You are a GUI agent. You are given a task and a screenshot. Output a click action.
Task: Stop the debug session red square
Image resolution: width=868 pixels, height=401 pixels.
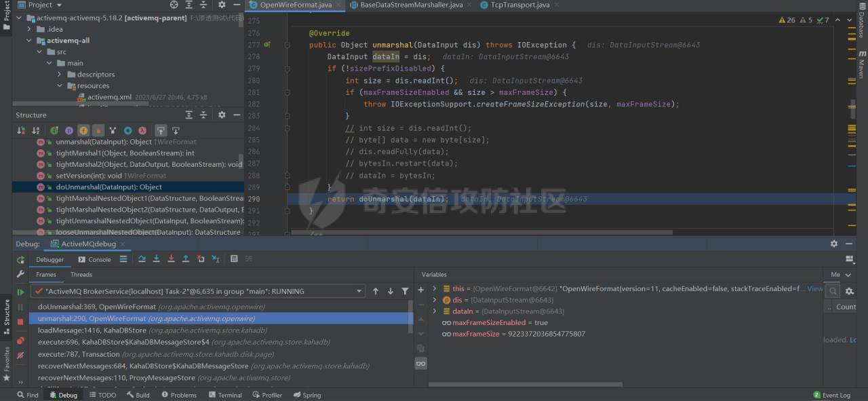[20, 322]
